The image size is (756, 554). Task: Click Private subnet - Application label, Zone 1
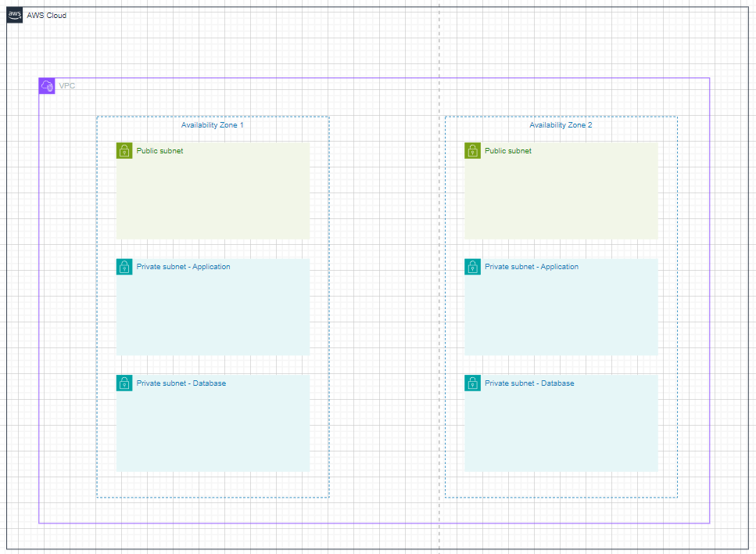(x=183, y=266)
